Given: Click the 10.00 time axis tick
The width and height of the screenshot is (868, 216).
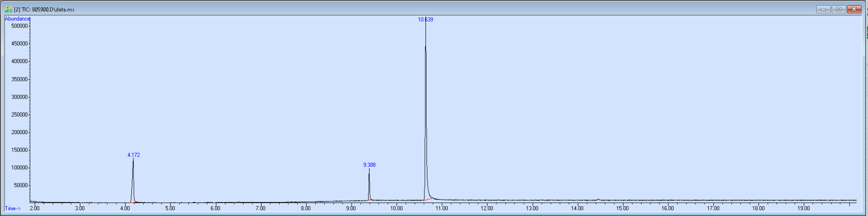Looking at the screenshot, I should [397, 208].
